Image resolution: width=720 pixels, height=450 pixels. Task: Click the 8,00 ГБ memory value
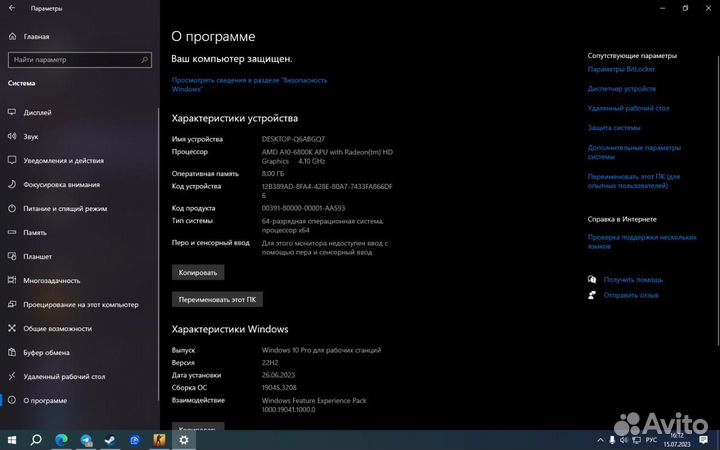273,174
